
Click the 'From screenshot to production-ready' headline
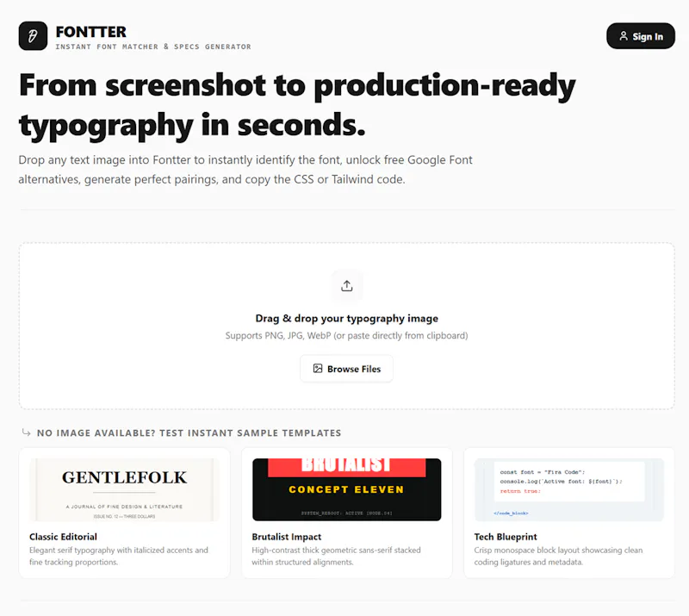coord(297,104)
